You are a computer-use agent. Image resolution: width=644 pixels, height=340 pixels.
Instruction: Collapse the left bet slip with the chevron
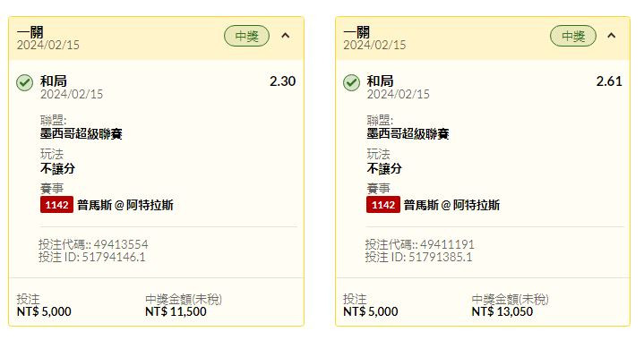(x=286, y=36)
